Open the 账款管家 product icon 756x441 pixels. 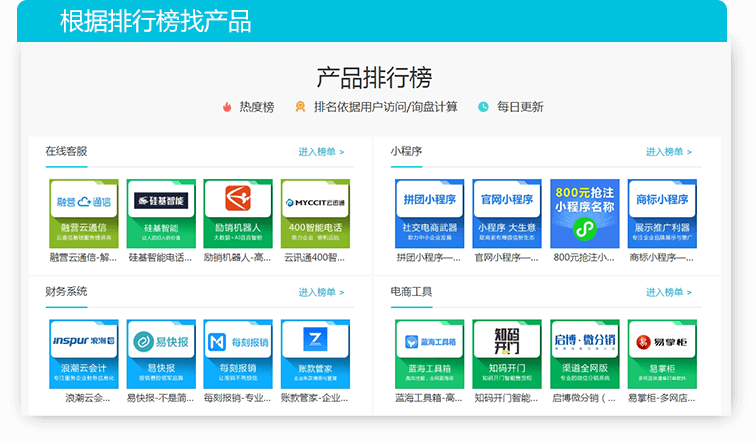[315, 353]
